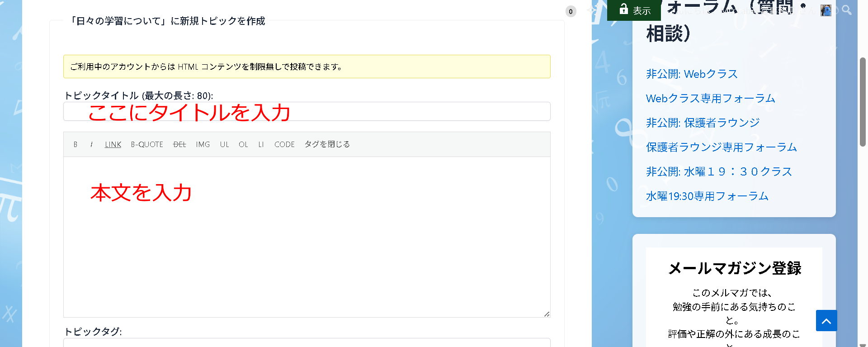This screenshot has width=868, height=347.
Task: Insert a UL unordered list tag
Action: 225,144
